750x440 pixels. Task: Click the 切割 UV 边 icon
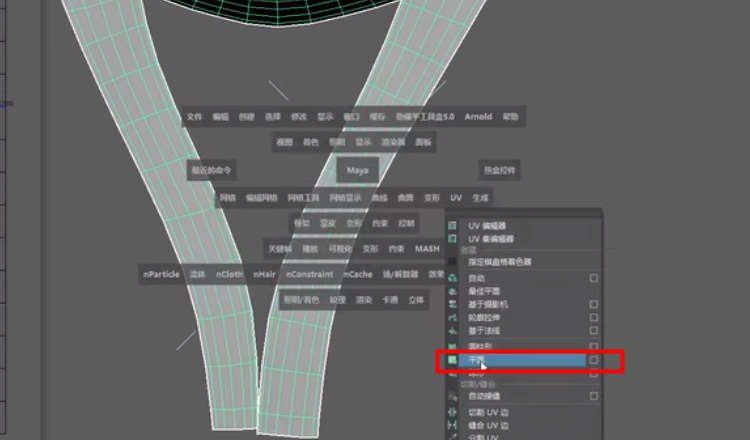(452, 412)
